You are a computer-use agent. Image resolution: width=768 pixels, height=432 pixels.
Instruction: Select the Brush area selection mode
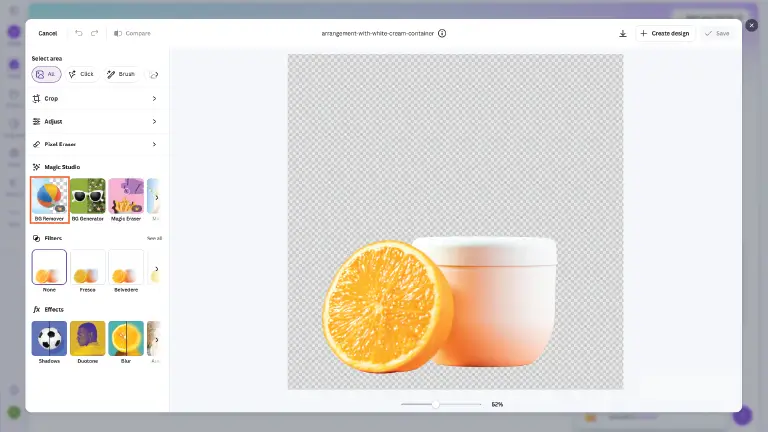click(121, 74)
